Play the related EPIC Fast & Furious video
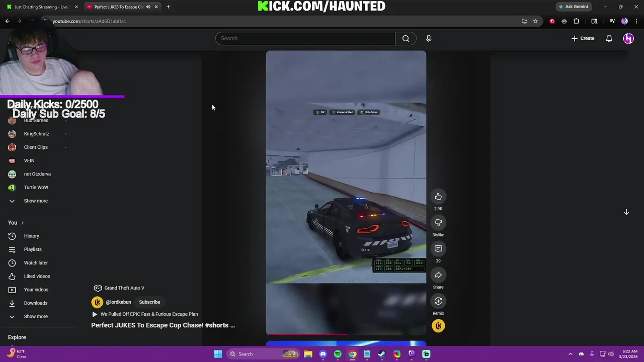This screenshot has height=362, width=644. pyautogui.click(x=145, y=314)
